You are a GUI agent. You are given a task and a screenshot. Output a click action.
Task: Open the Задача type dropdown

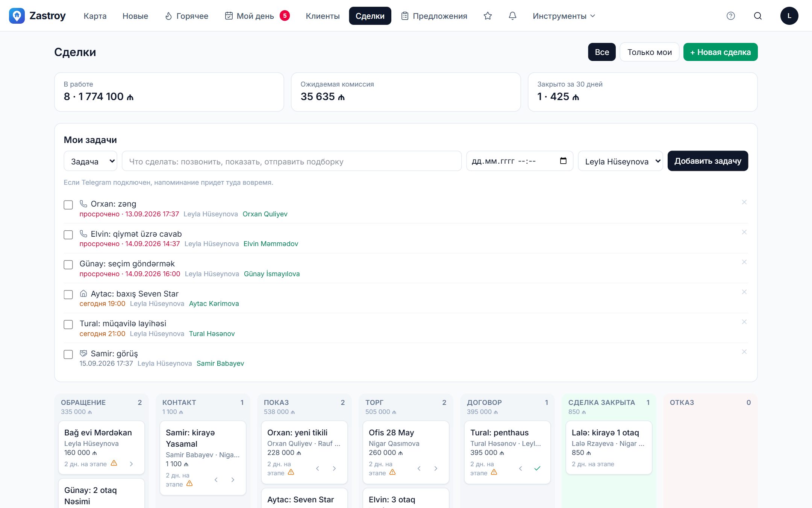click(91, 161)
